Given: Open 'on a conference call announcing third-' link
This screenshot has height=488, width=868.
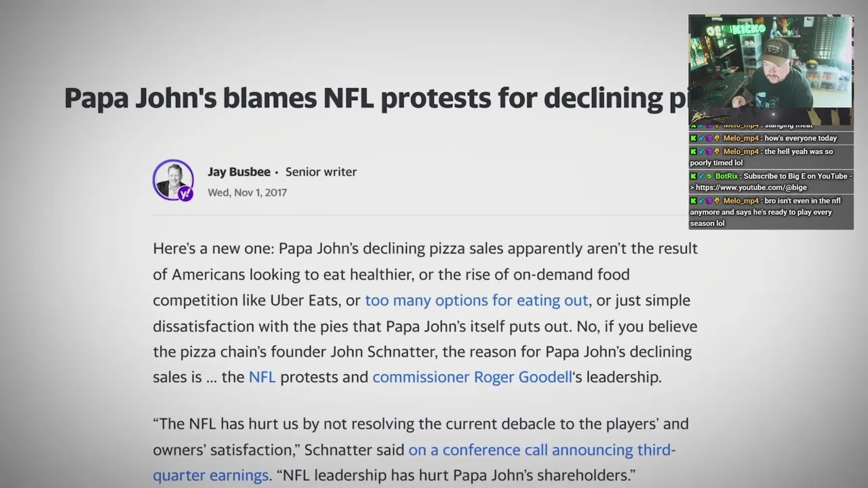Looking at the screenshot, I should (x=542, y=450).
